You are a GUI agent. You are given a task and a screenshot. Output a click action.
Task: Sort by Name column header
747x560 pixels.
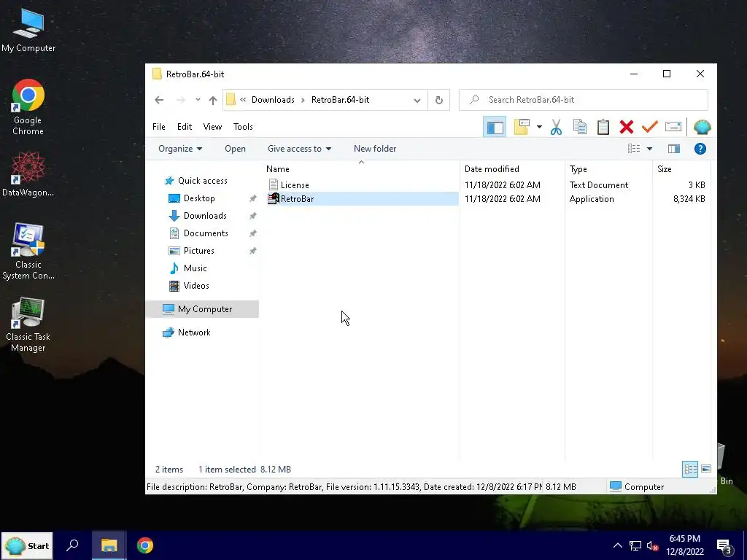tap(362, 169)
